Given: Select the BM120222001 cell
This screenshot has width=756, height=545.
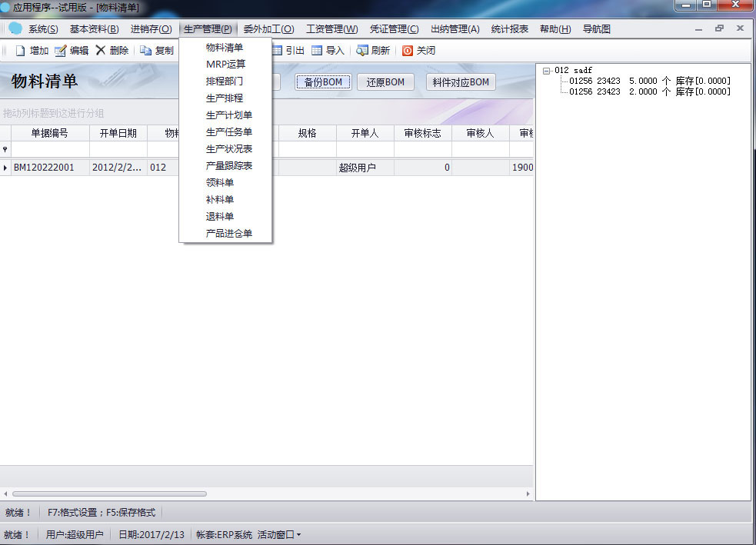Looking at the screenshot, I should pos(50,168).
